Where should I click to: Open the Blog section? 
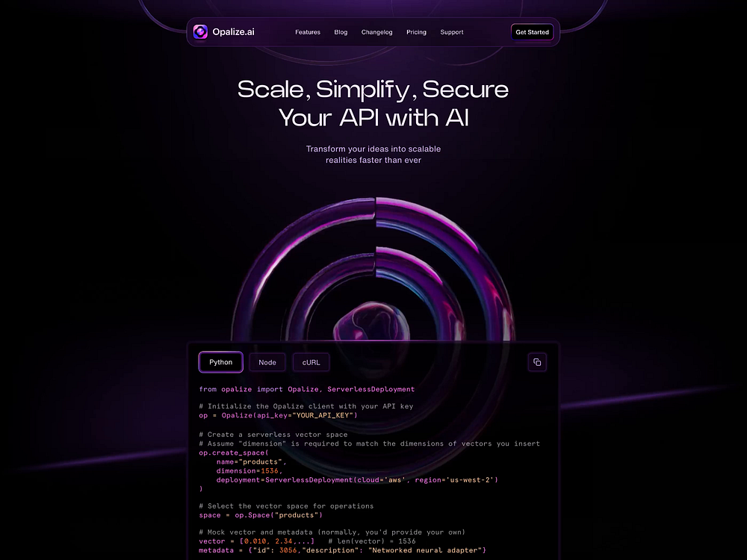coord(341,32)
